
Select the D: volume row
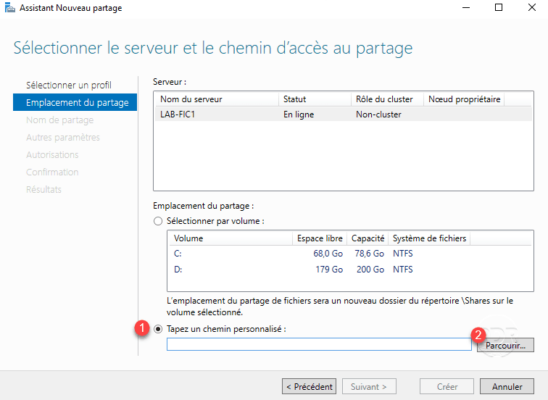click(350, 270)
